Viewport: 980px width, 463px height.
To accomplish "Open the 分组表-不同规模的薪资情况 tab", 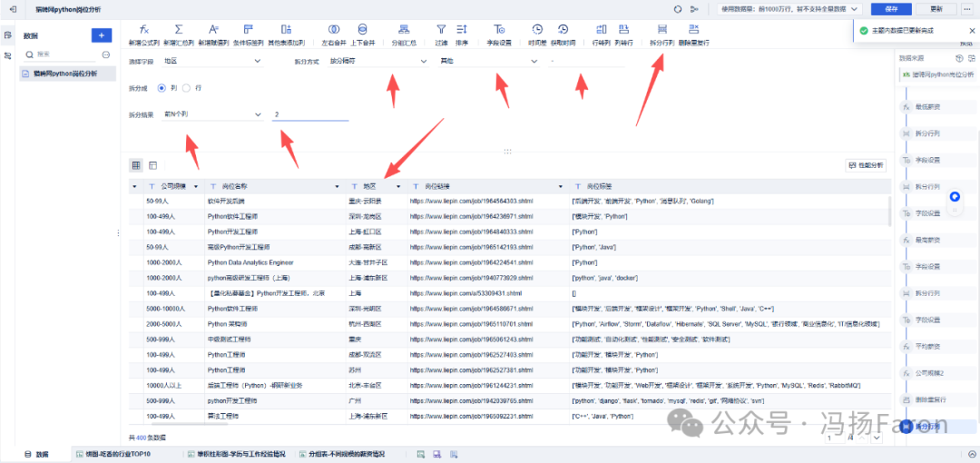I will coord(341,454).
